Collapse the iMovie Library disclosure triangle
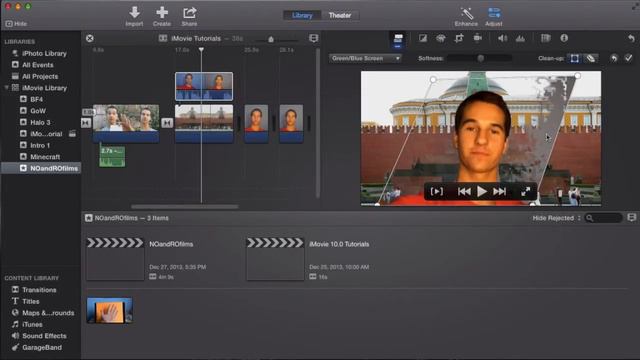Screen dimensions: 640x360 7,87
